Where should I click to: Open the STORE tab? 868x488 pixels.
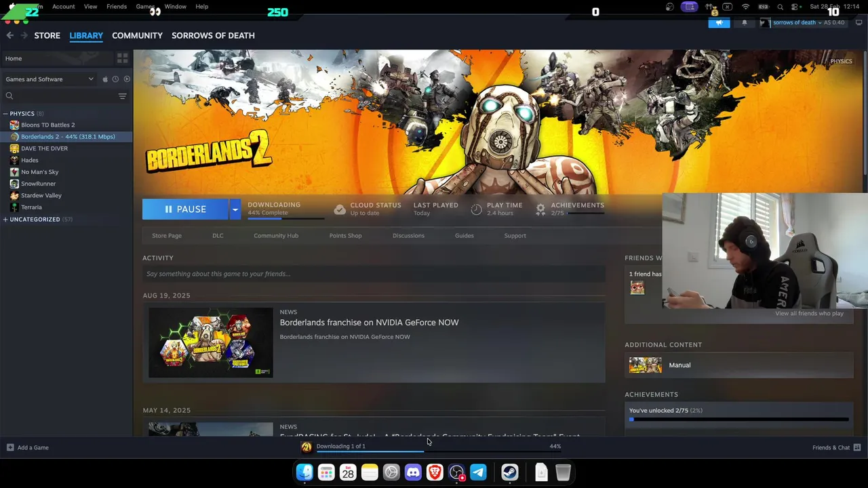tap(47, 35)
